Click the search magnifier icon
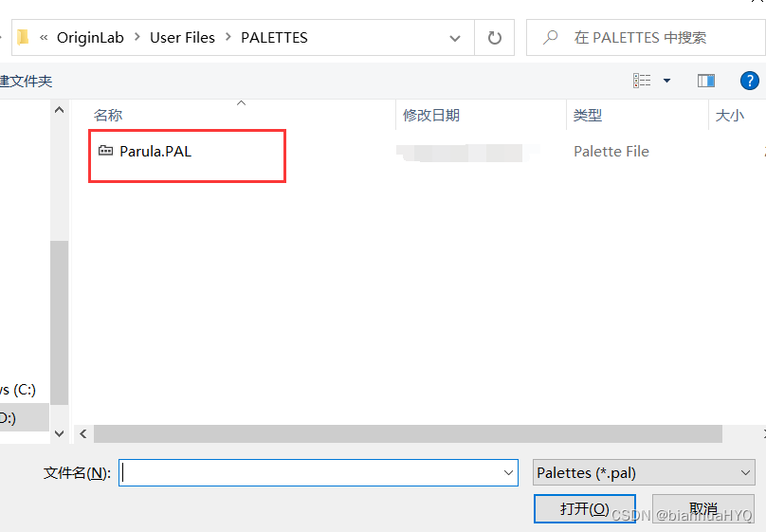The height and width of the screenshot is (532, 766). [550, 38]
